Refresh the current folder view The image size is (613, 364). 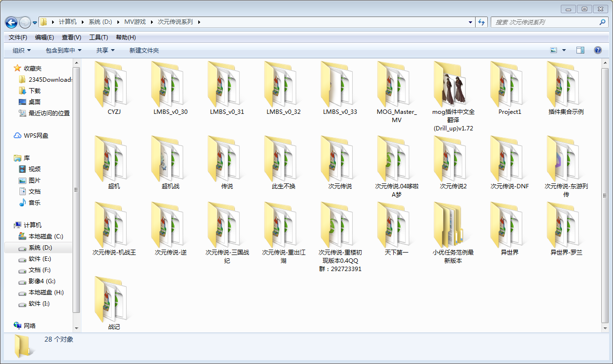click(x=481, y=22)
